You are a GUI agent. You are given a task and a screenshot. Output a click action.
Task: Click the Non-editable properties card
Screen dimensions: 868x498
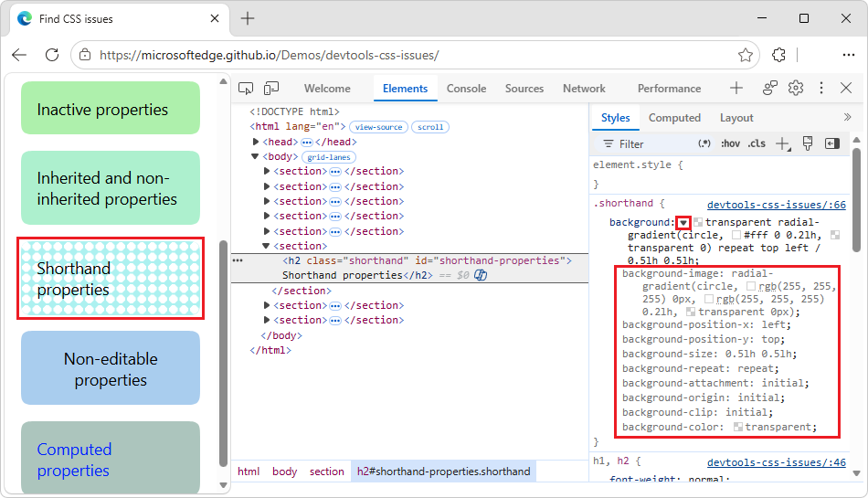(111, 368)
